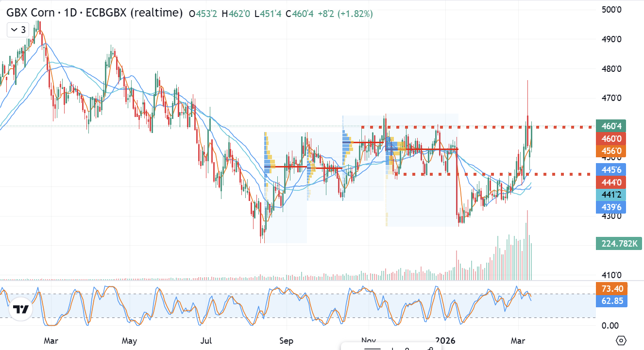Select the L451'4 low value
The height and width of the screenshot is (350, 644).
tap(269, 14)
